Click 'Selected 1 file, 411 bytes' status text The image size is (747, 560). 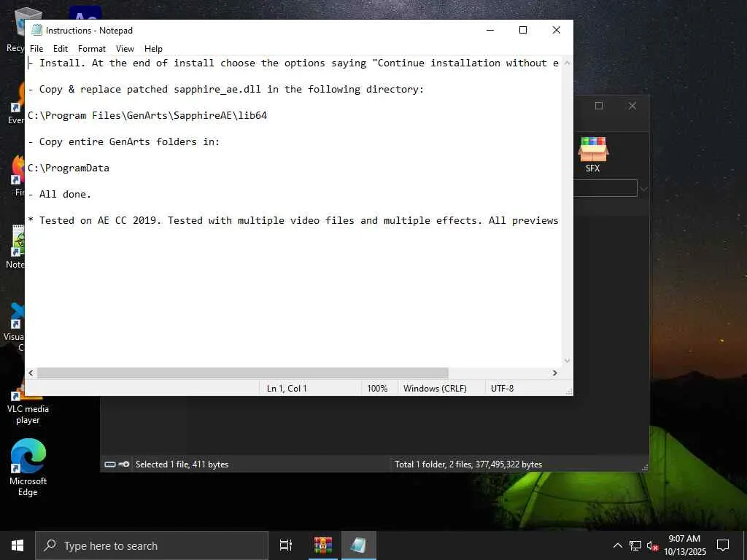[x=182, y=464]
